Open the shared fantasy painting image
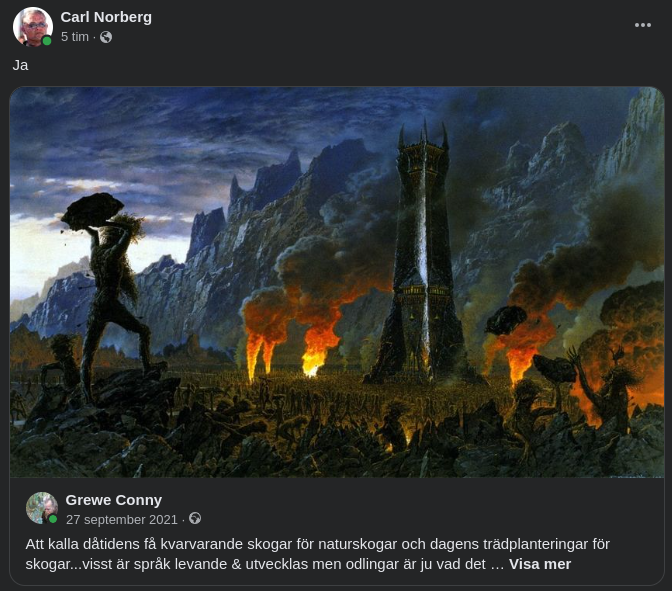Viewport: 672px width, 591px height. (x=337, y=282)
